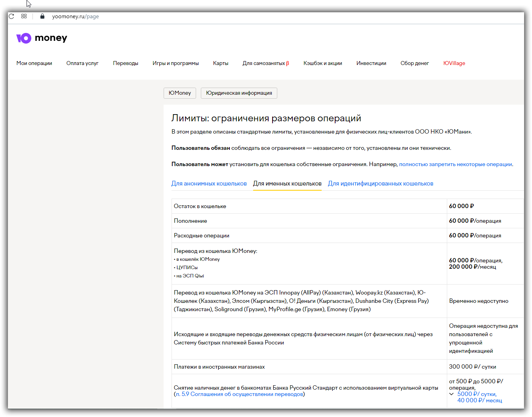
Task: Click the address bar URL field
Action: [75, 17]
